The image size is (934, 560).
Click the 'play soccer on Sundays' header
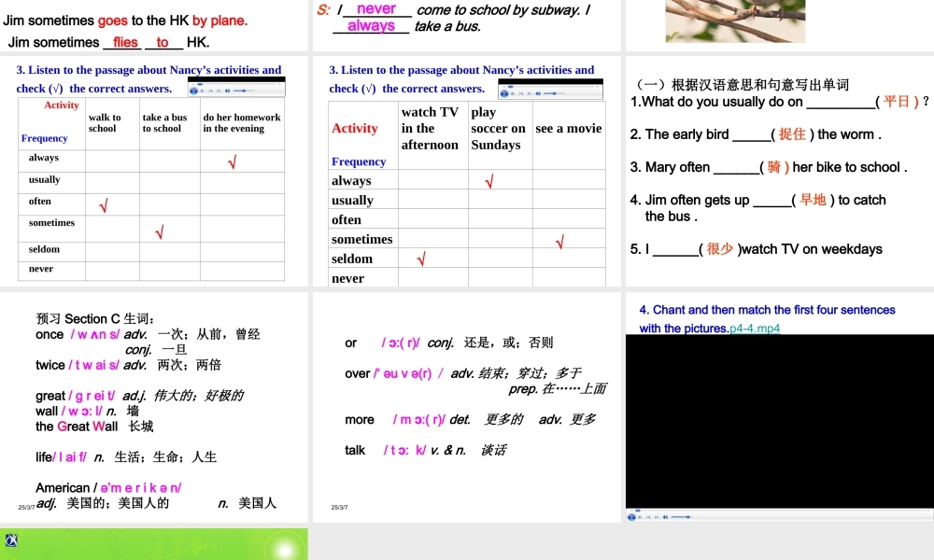(498, 128)
